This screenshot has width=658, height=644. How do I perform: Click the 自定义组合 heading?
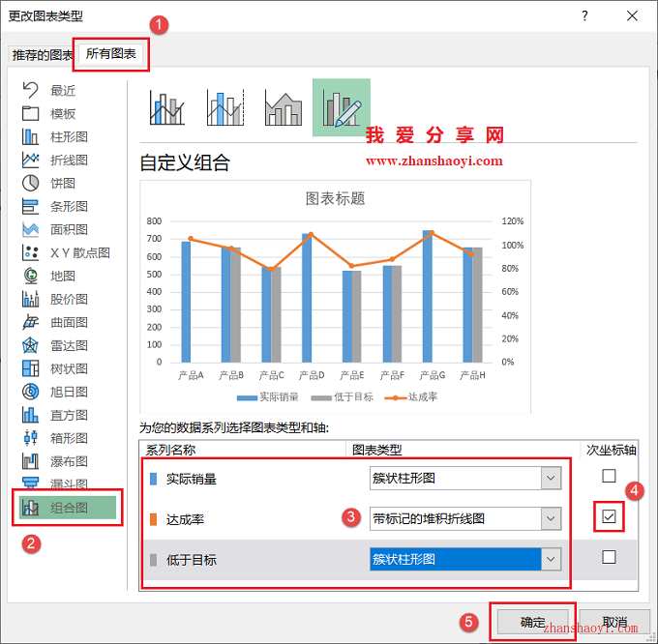(x=185, y=162)
